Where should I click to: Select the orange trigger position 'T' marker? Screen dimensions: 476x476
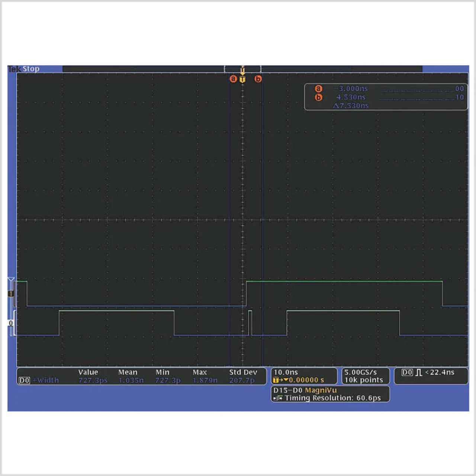coord(242,79)
